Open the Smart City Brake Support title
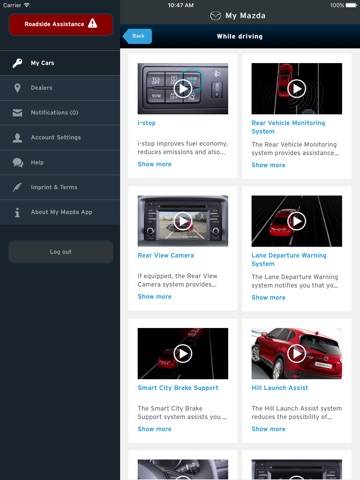The height and width of the screenshot is (480, 360). [178, 388]
